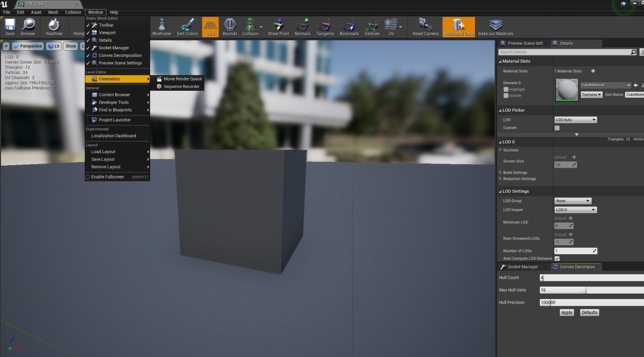The height and width of the screenshot is (357, 644).
Task: Expand Build Settings
Action: pos(500,173)
